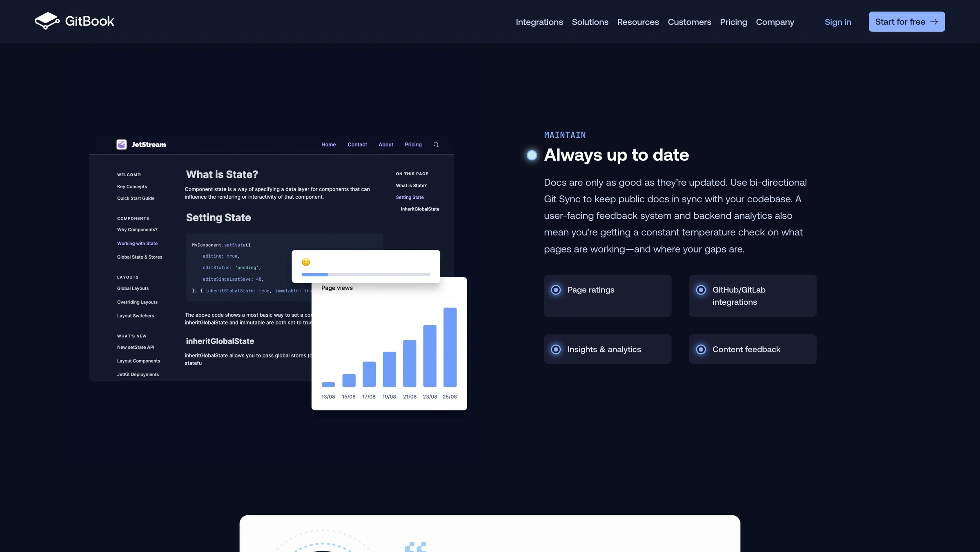Click Start for free button

tap(906, 22)
